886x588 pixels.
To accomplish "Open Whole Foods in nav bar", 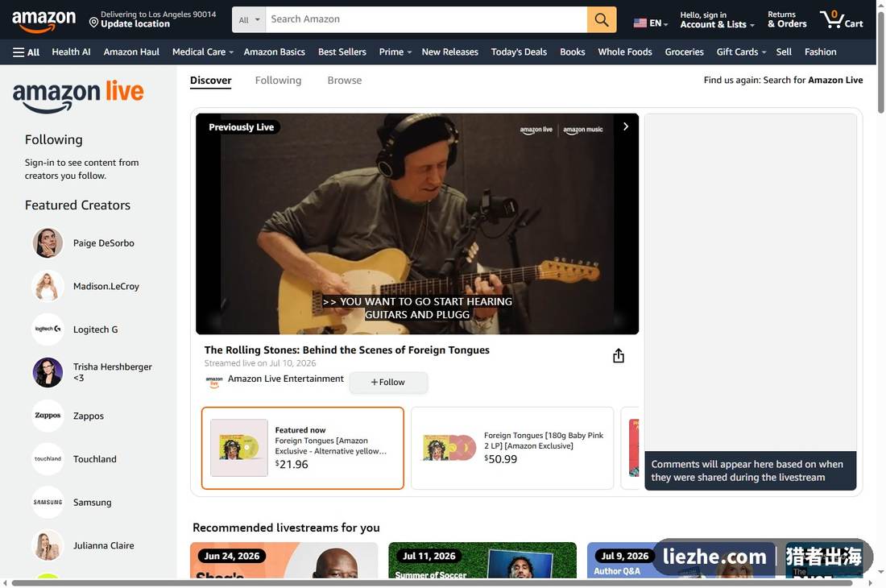I will pyautogui.click(x=625, y=52).
